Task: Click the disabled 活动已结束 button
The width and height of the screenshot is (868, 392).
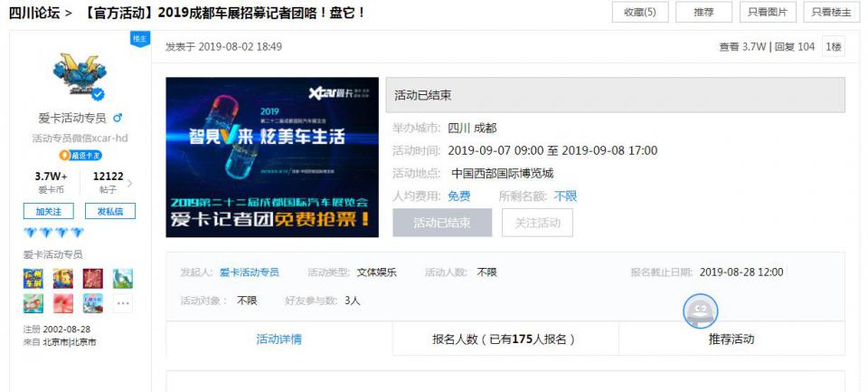Action: click(442, 223)
